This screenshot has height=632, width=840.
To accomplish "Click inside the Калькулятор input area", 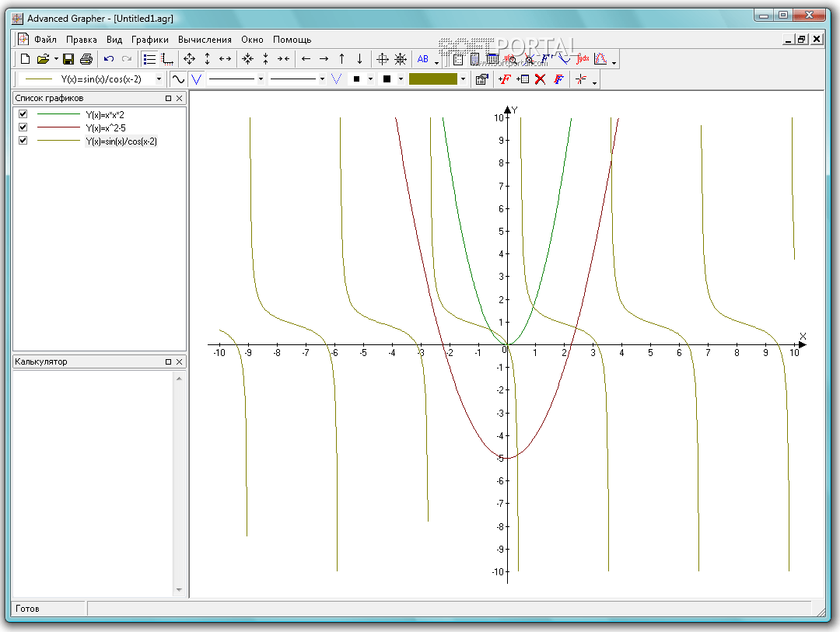I will (x=93, y=484).
